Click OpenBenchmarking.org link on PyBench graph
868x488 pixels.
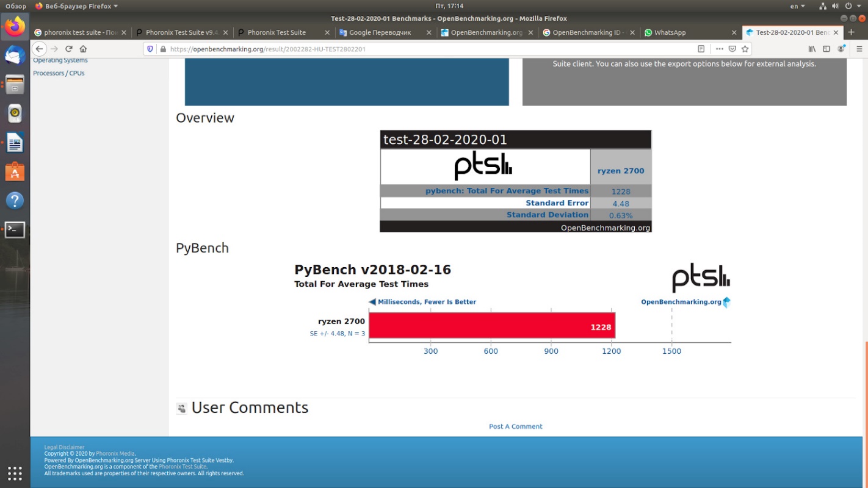tap(681, 302)
